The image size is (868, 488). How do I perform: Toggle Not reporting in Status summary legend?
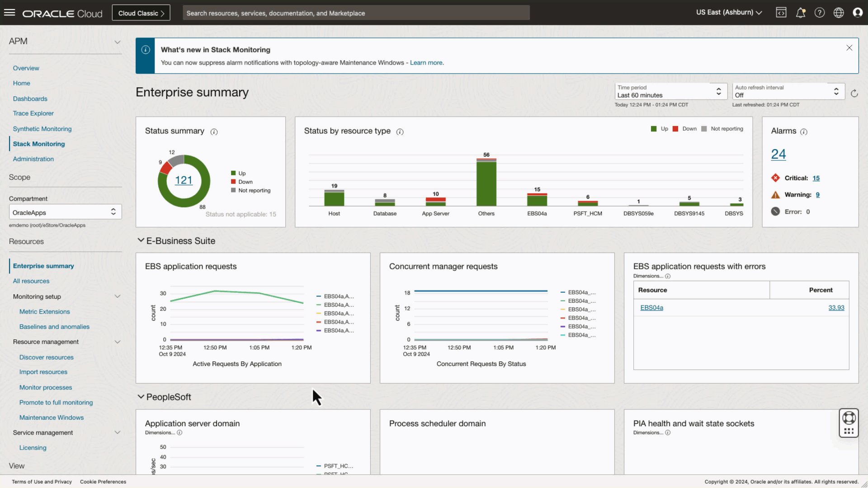click(250, 191)
